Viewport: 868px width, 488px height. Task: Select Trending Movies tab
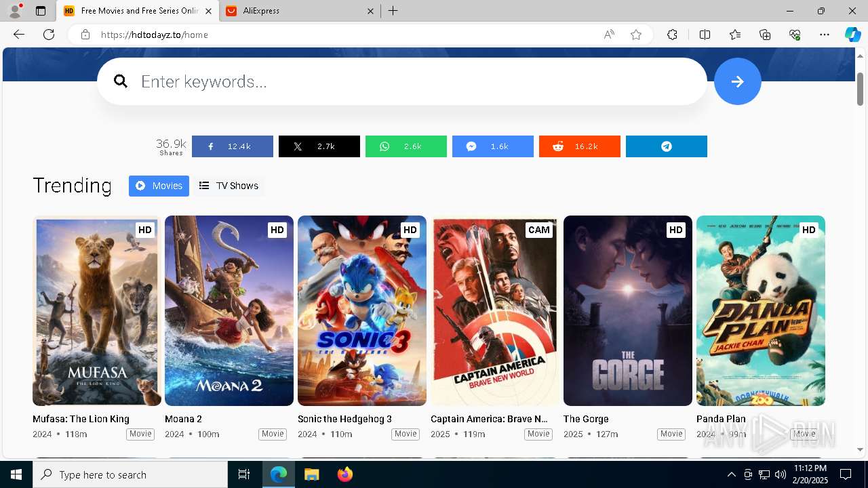click(x=159, y=186)
